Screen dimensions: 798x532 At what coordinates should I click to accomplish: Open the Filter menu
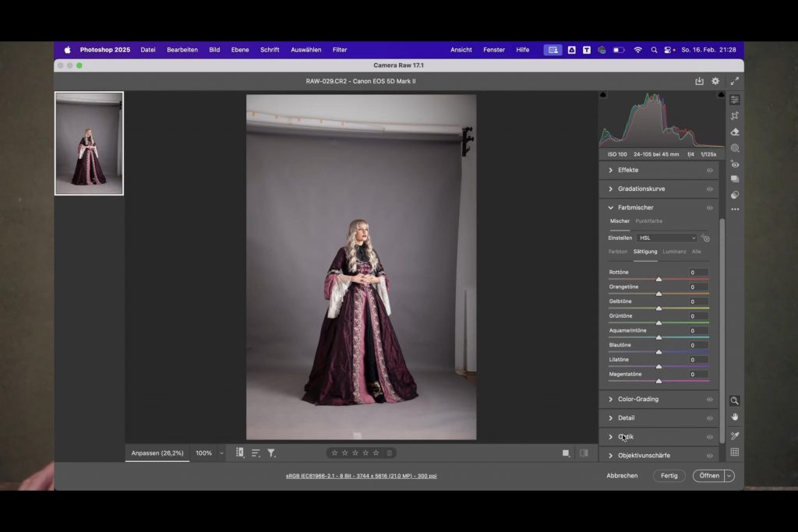(340, 50)
